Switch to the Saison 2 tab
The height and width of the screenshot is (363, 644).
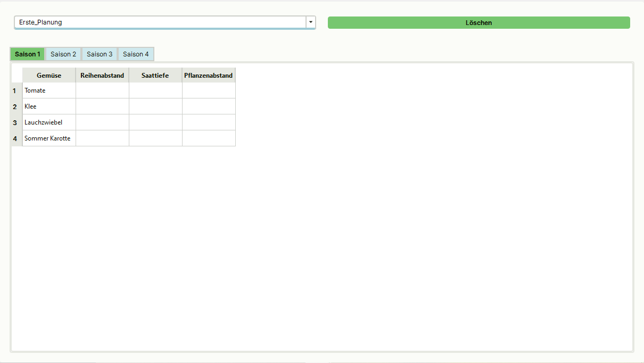(x=63, y=54)
